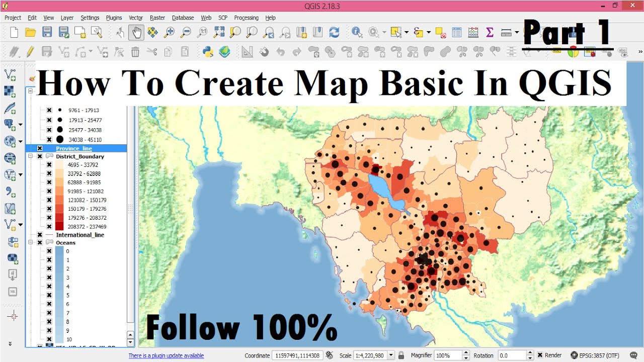The image size is (644, 362).
Task: Click the Coordinate input field
Action: 297,355
